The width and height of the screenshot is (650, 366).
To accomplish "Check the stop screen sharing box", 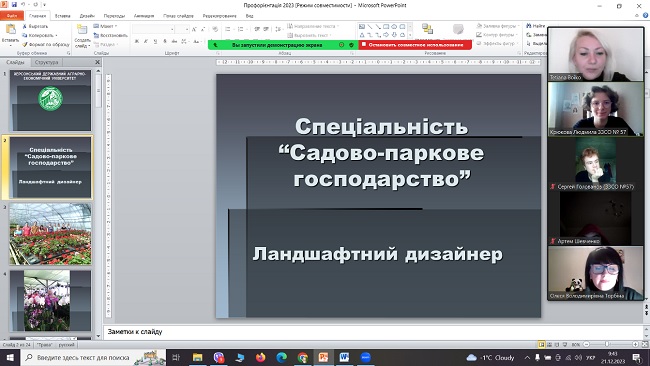I will tap(364, 44).
